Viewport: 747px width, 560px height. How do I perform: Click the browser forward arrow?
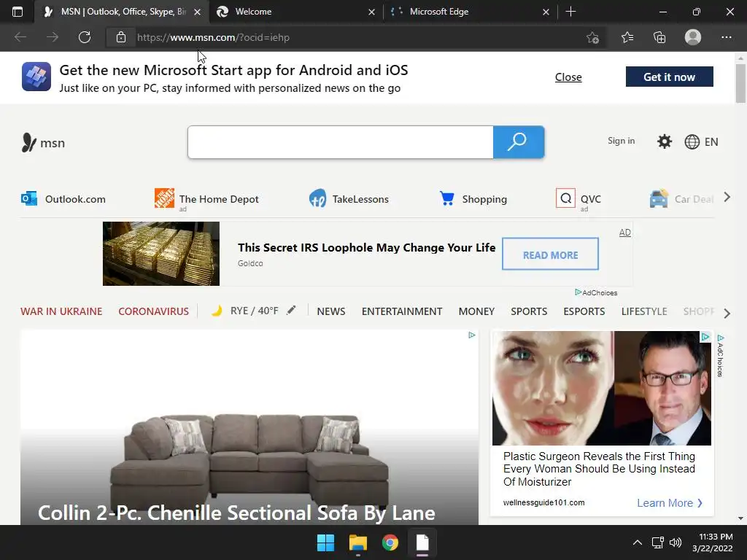[53, 37]
